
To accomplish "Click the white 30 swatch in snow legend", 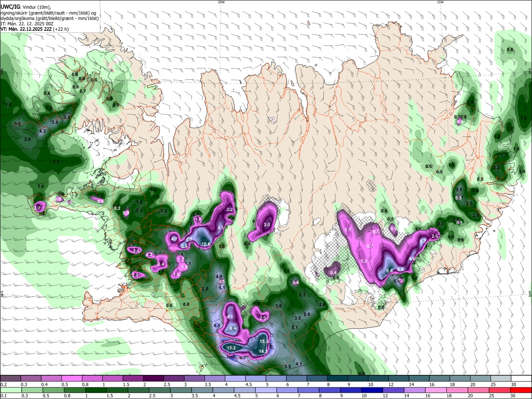I will [x=521, y=378].
